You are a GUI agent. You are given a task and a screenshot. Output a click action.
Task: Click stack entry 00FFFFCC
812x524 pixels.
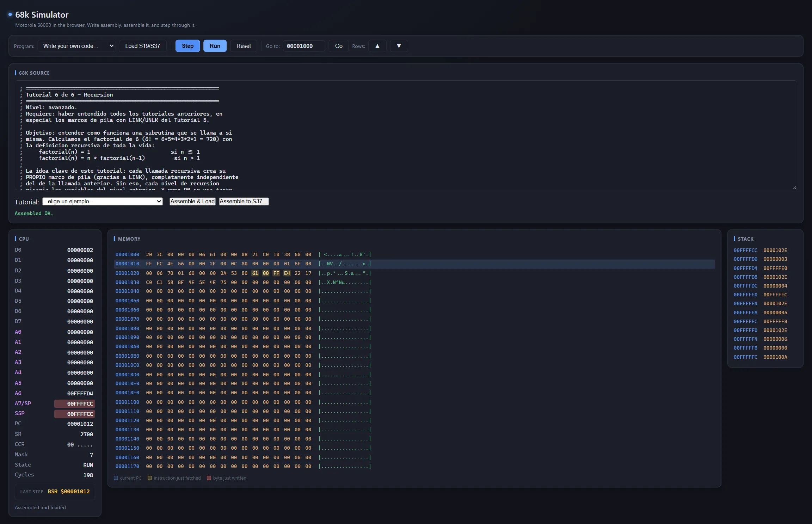pyautogui.click(x=745, y=250)
